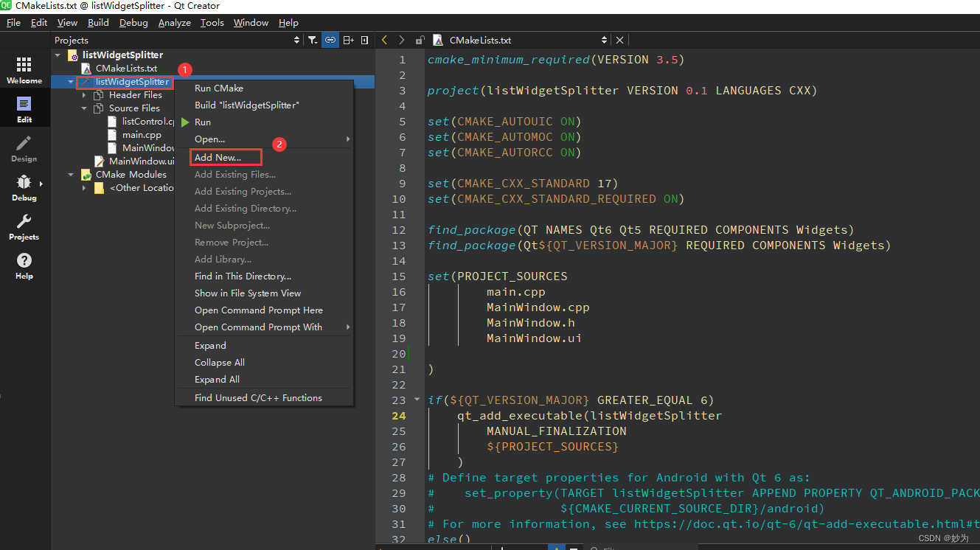Close the CMakeLists.txt document with X
Image resolution: width=980 pixels, height=550 pixels.
point(619,41)
